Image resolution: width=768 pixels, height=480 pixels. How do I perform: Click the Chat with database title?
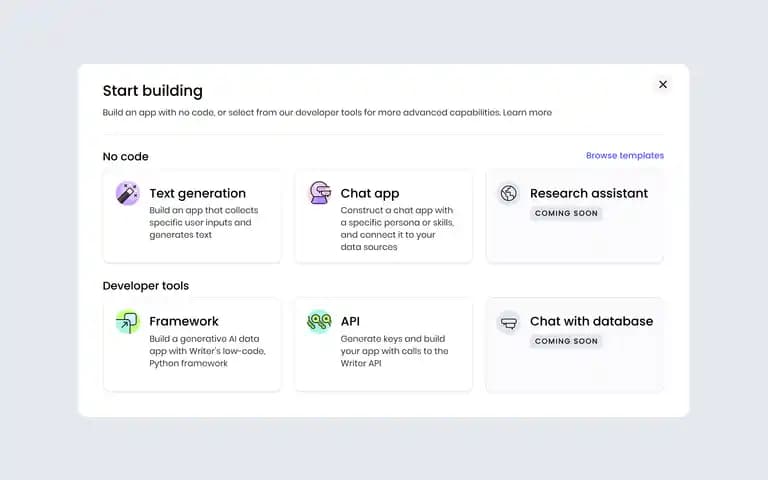(x=591, y=321)
